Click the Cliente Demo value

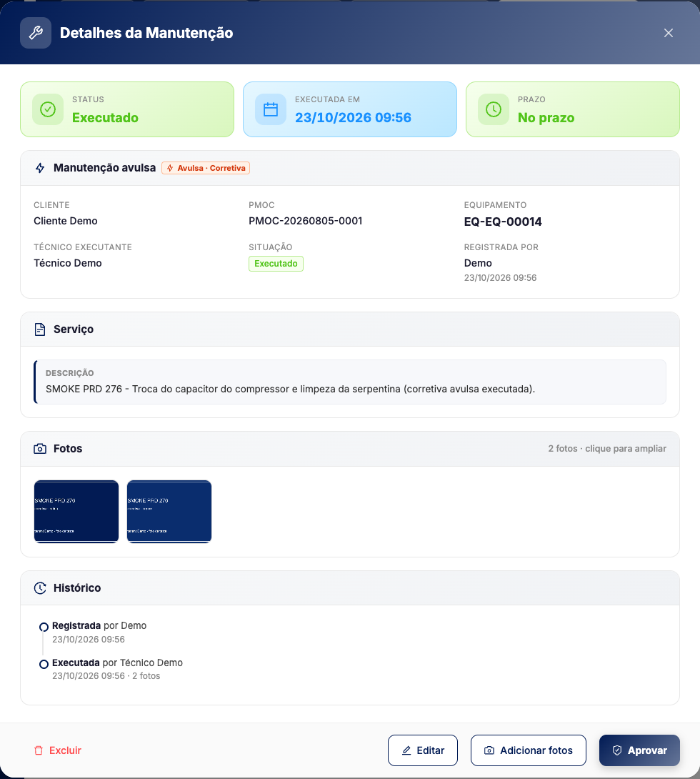click(x=66, y=221)
